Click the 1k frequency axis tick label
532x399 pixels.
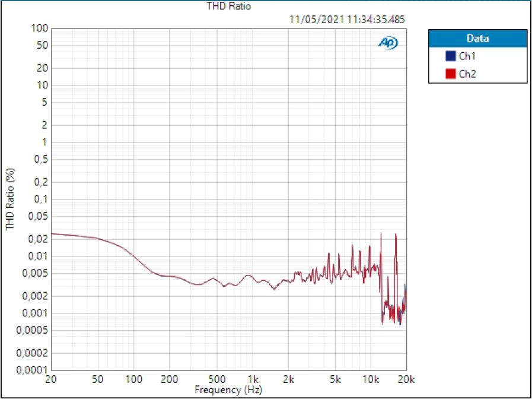(253, 379)
